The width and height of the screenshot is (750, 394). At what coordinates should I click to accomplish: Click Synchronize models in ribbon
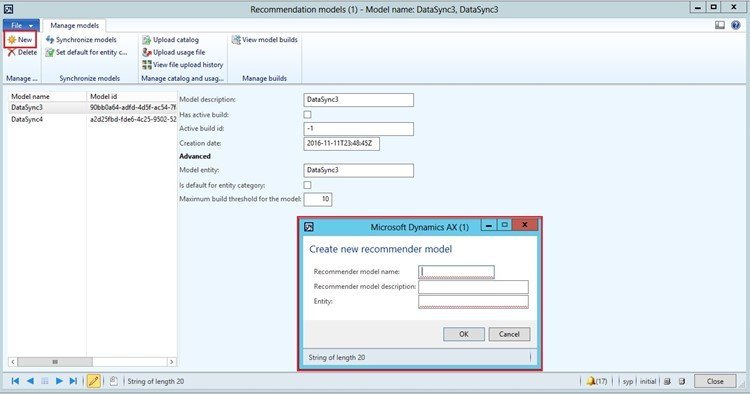pos(81,40)
